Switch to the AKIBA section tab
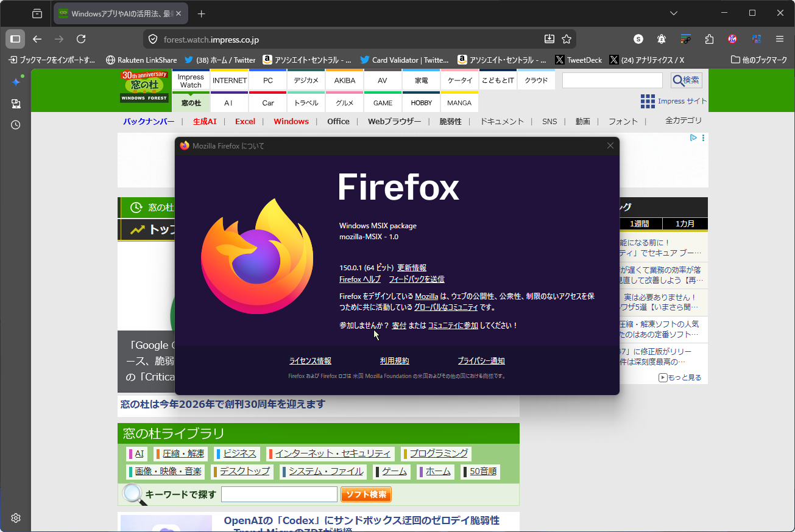 point(344,80)
